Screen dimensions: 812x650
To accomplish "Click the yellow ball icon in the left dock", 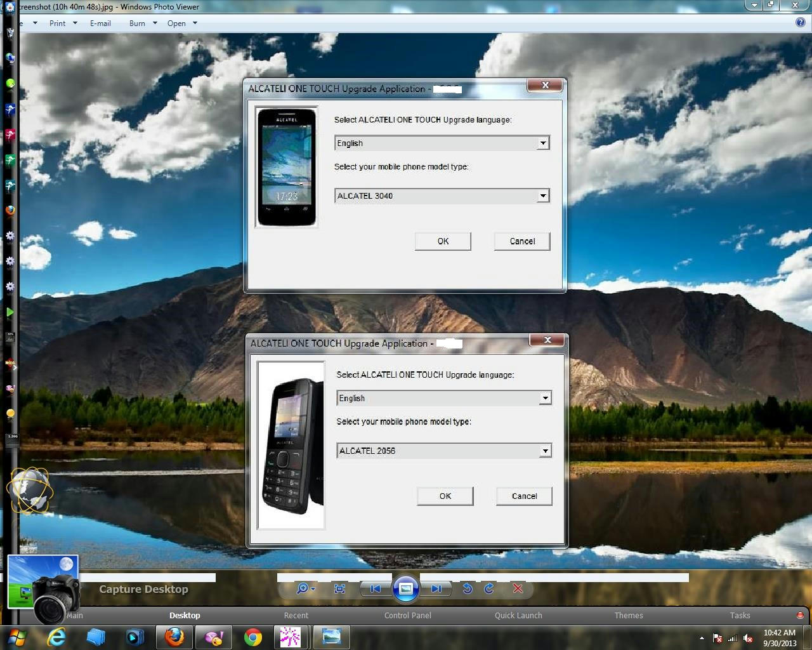I will 10,413.
